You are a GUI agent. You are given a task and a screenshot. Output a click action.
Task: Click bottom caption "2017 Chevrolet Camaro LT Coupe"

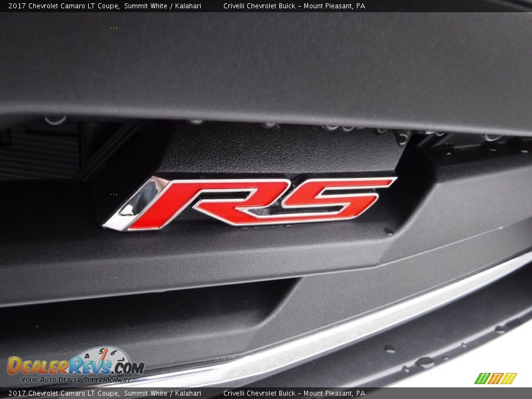[64, 393]
